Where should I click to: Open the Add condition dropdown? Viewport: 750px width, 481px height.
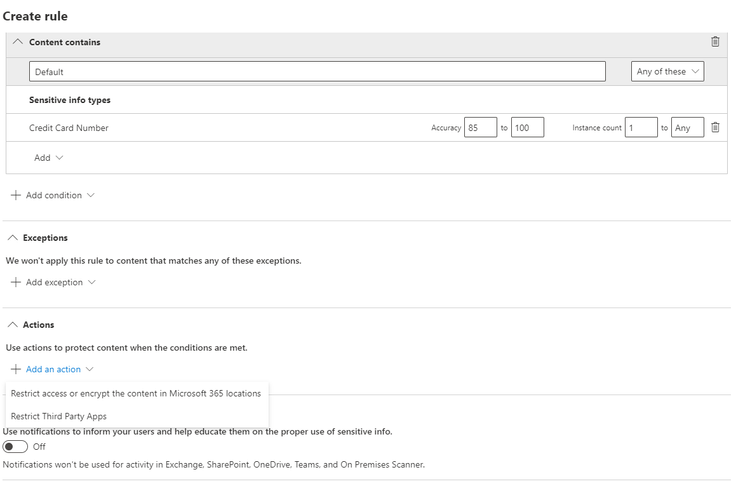coord(60,195)
